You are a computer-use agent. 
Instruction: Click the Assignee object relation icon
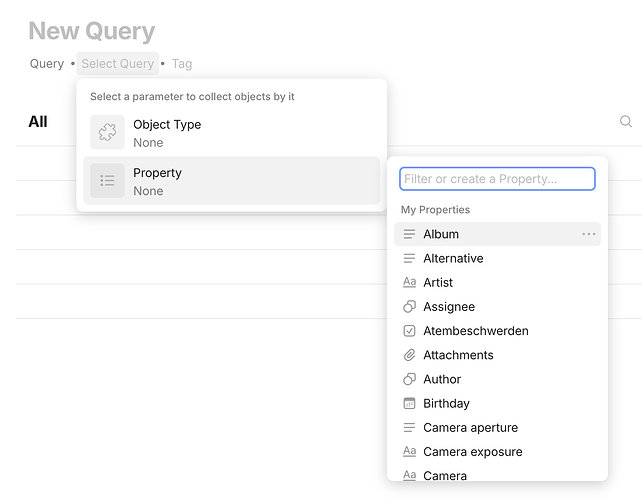409,307
